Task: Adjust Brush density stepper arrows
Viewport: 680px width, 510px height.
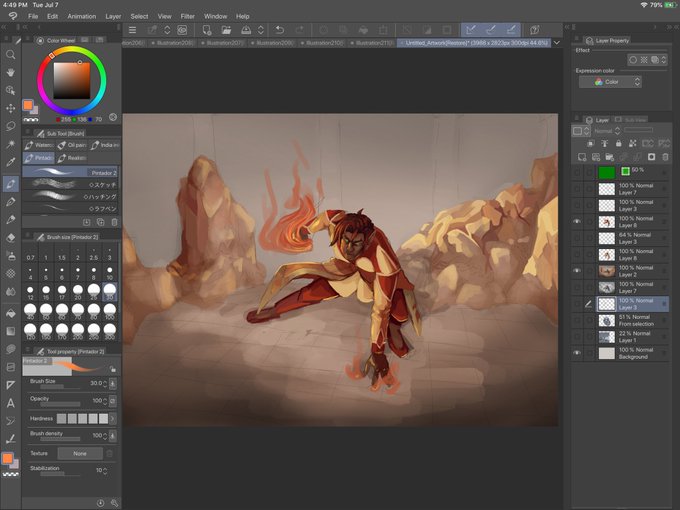Action: (105, 435)
